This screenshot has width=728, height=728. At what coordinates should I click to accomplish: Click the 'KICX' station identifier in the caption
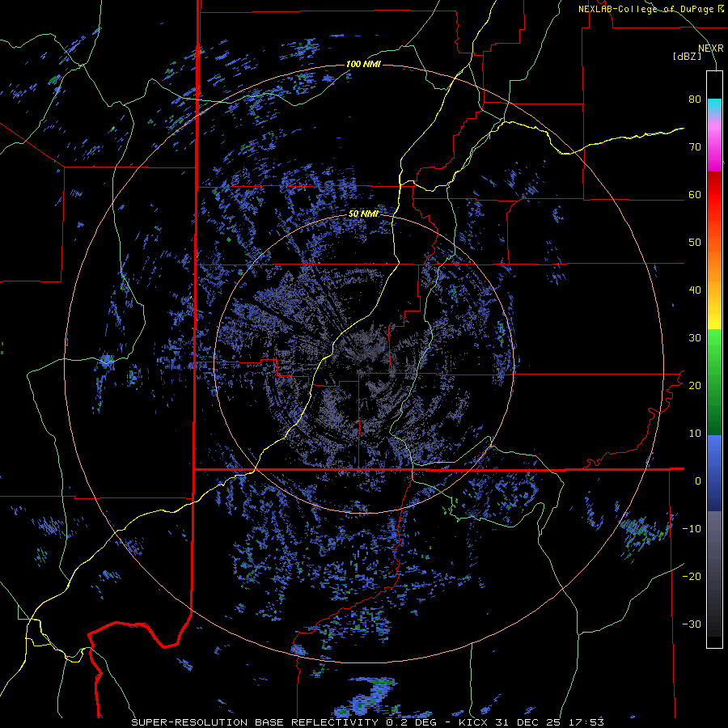[x=475, y=722]
